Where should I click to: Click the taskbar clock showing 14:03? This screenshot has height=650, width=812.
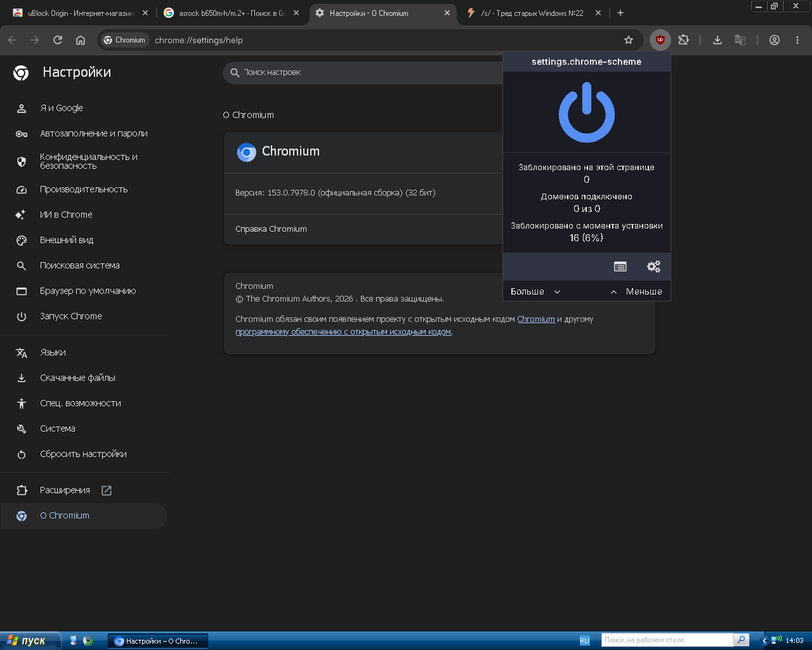tap(794, 640)
